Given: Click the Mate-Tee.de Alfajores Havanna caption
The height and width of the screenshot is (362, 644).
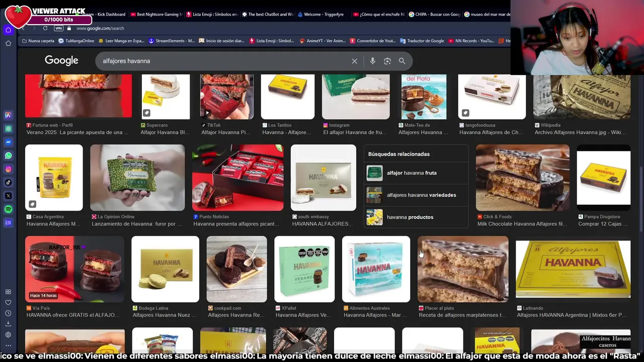Looking at the screenshot, I should tap(423, 132).
